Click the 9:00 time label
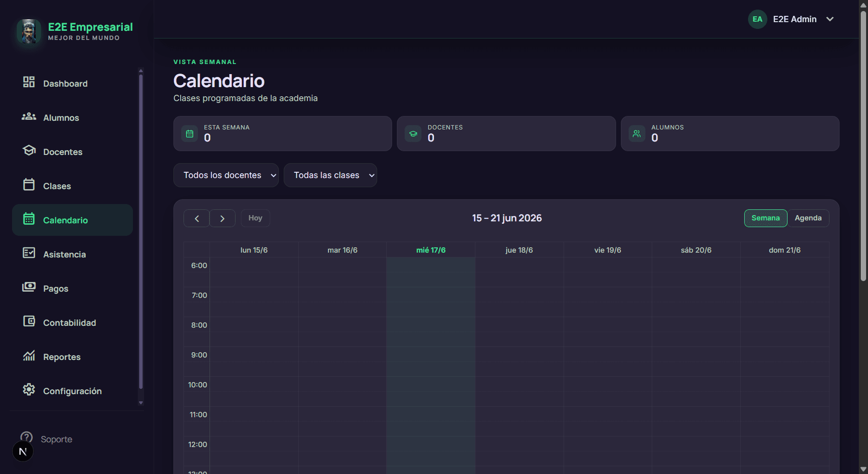 (199, 355)
